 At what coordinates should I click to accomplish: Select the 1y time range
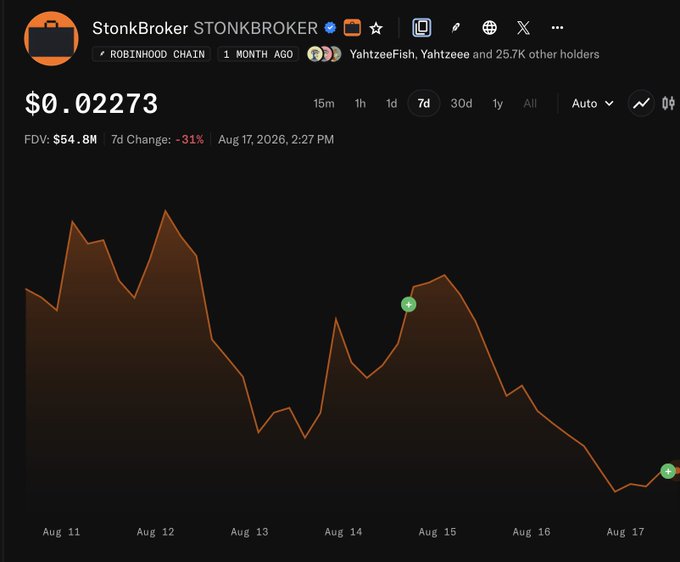click(x=497, y=104)
